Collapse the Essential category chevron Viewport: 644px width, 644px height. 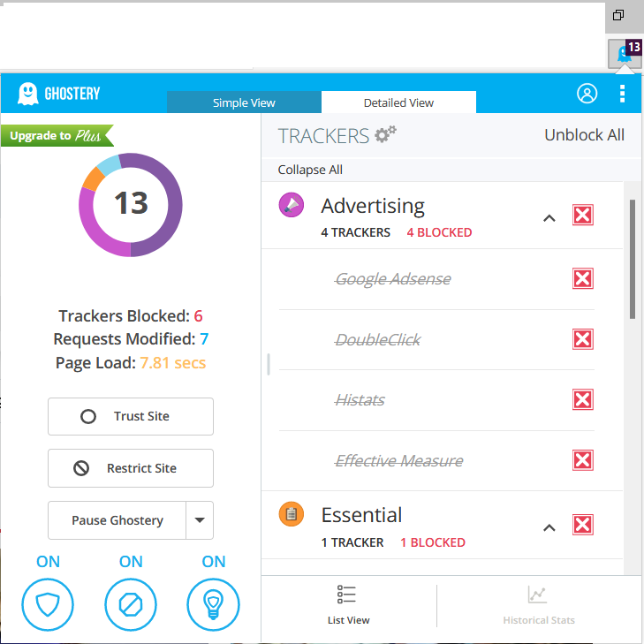[x=549, y=527]
